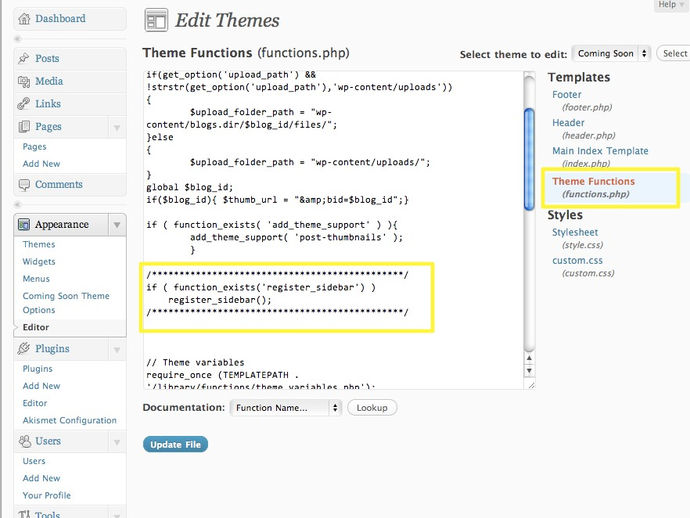Click Update File button
Viewport: 690px width, 518px height.
point(175,445)
